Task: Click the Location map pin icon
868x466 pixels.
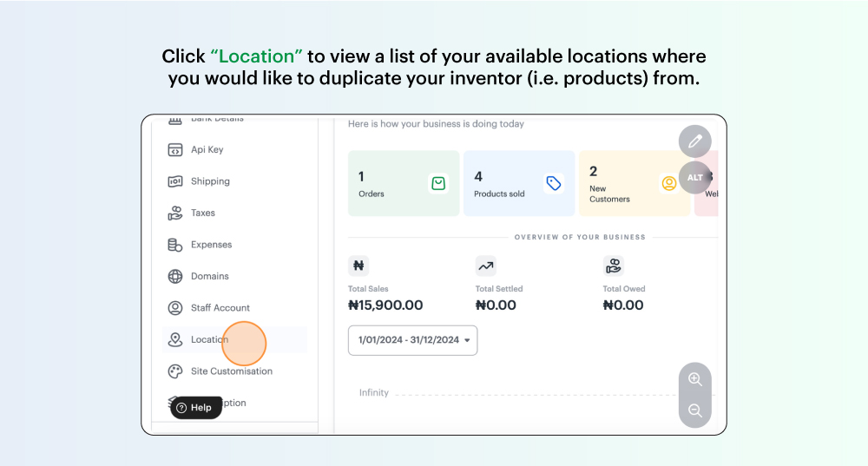Action: point(175,340)
